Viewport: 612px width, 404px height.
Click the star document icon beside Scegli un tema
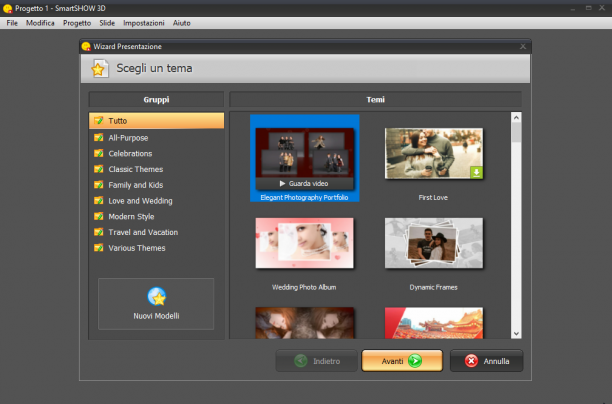(x=100, y=68)
